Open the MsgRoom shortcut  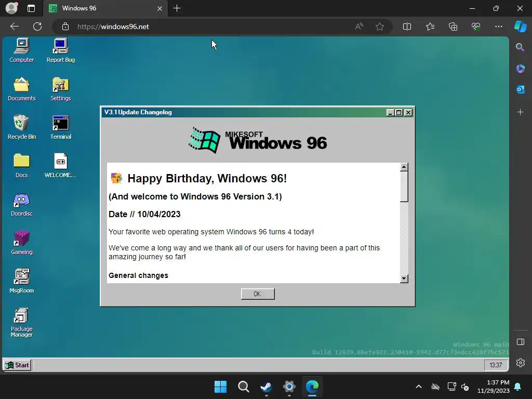(22, 281)
